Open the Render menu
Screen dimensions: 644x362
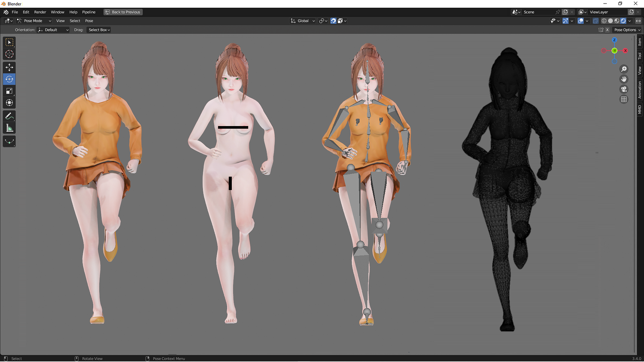click(x=40, y=12)
